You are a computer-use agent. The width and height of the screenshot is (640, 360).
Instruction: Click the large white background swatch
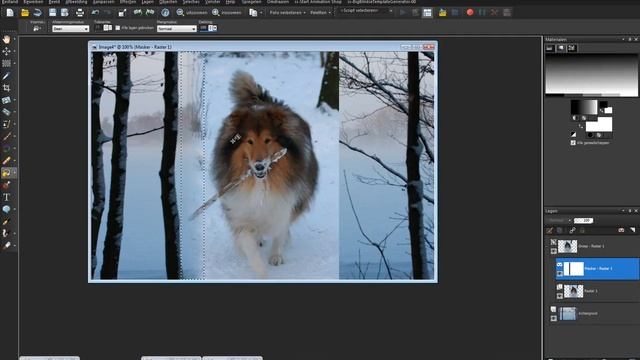[x=599, y=124]
